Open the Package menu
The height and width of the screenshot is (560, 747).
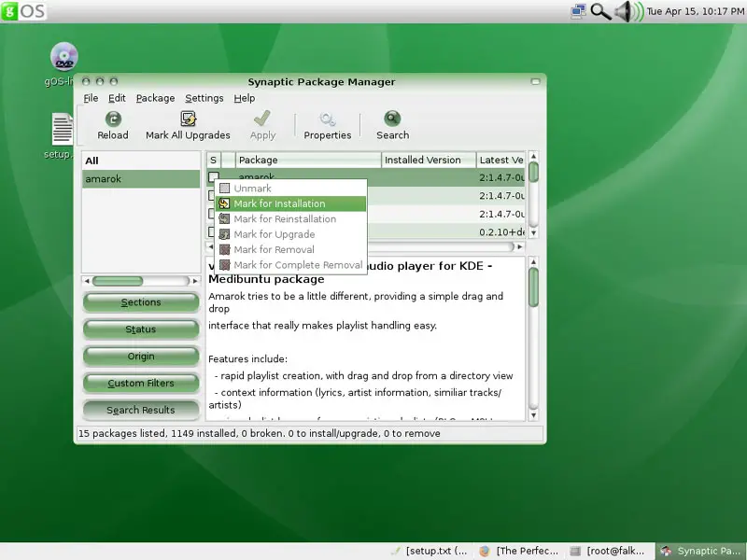155,98
